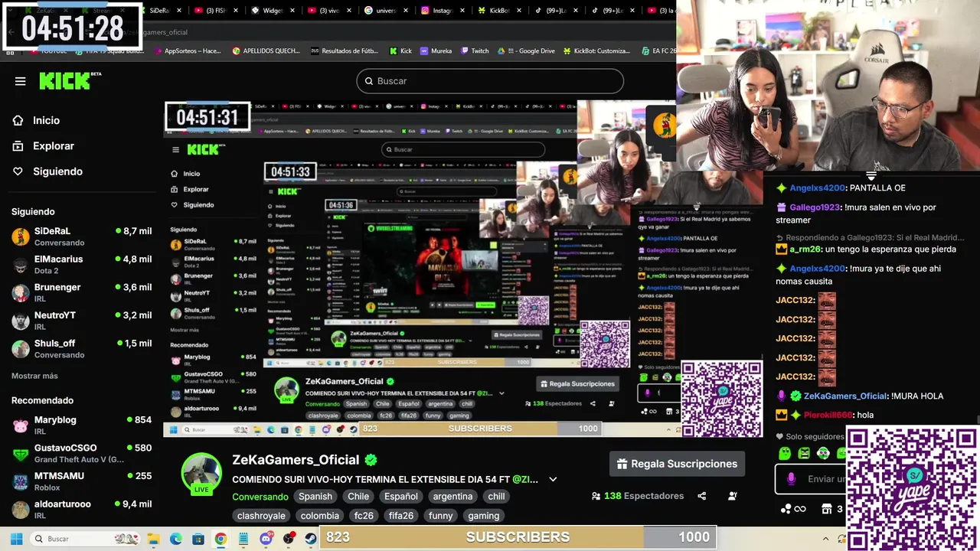The height and width of the screenshot is (551, 980).
Task: Click Regala Suscripciones gift button
Action: (x=677, y=464)
